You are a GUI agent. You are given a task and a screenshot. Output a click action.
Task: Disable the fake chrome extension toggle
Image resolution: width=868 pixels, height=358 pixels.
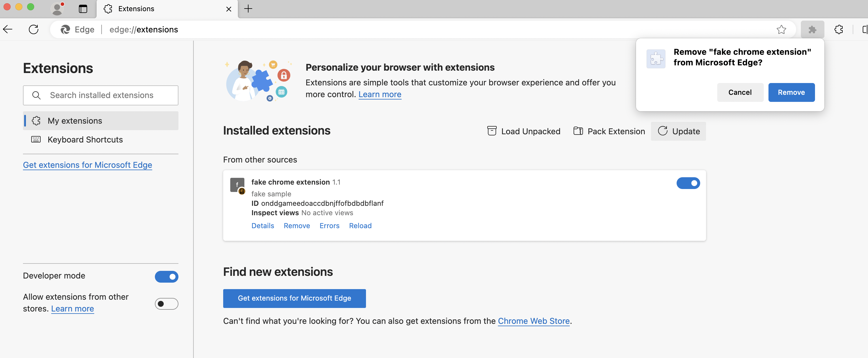pos(688,183)
